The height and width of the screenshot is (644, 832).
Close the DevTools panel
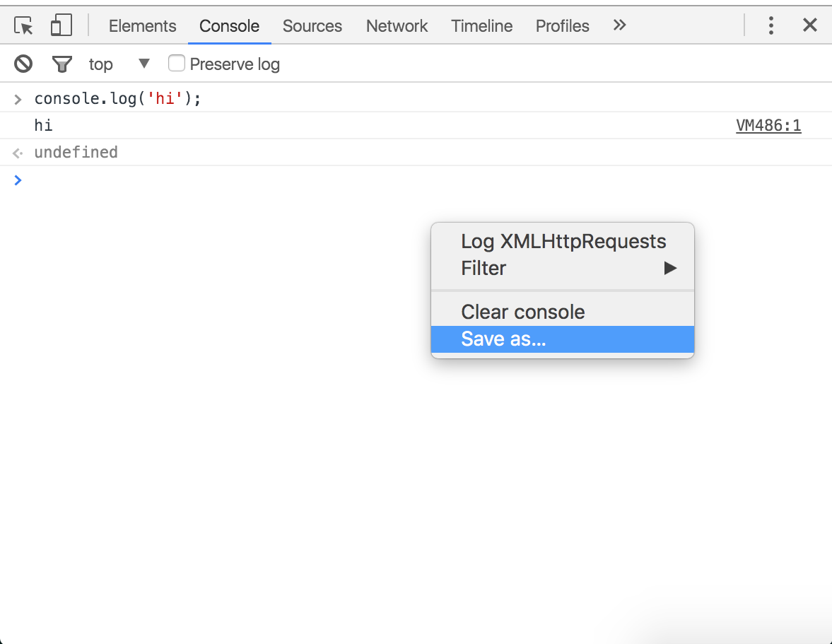click(810, 25)
